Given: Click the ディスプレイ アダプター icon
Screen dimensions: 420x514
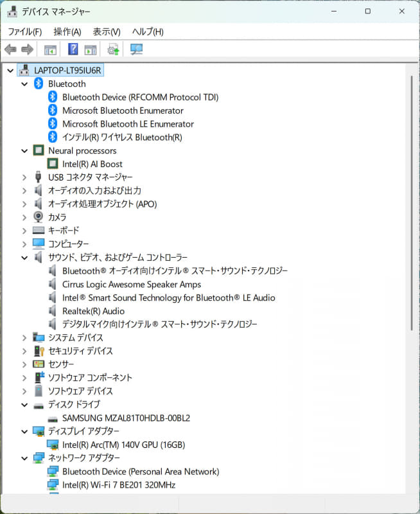Looking at the screenshot, I should coord(39,431).
